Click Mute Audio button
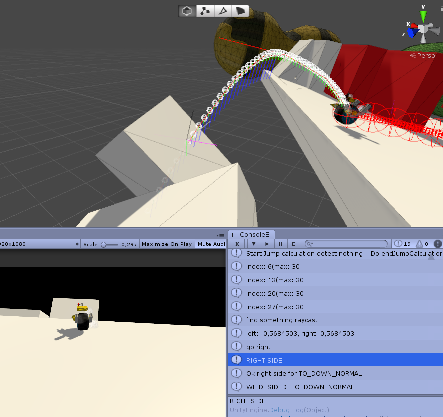Screen dimensions: 443x417 click(211, 244)
